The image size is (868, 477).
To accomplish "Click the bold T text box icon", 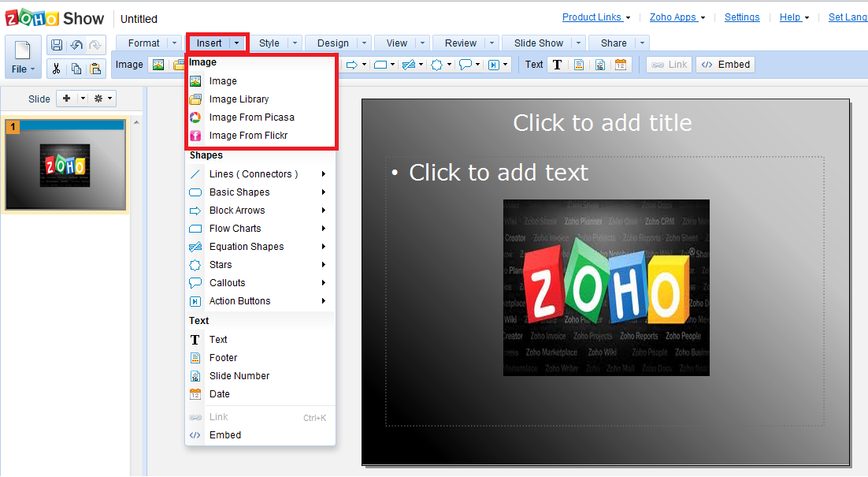I will 558,65.
